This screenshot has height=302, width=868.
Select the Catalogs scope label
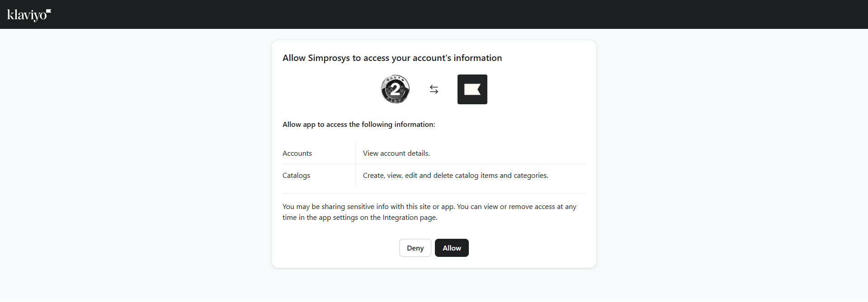pos(296,176)
